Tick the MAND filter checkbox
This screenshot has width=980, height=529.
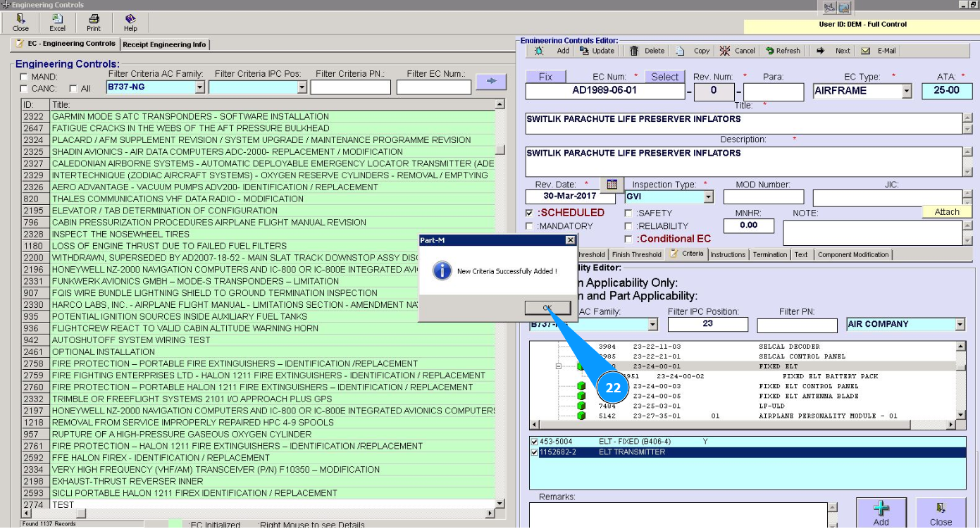point(25,77)
